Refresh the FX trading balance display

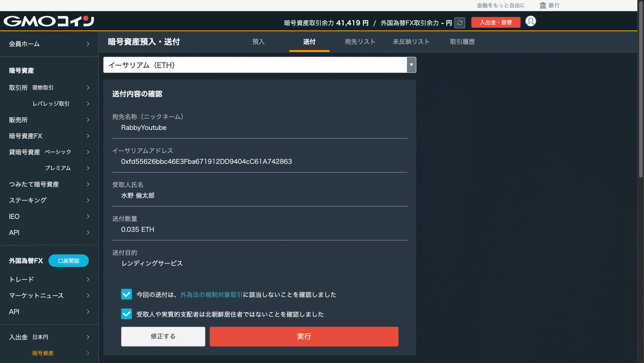pyautogui.click(x=460, y=22)
